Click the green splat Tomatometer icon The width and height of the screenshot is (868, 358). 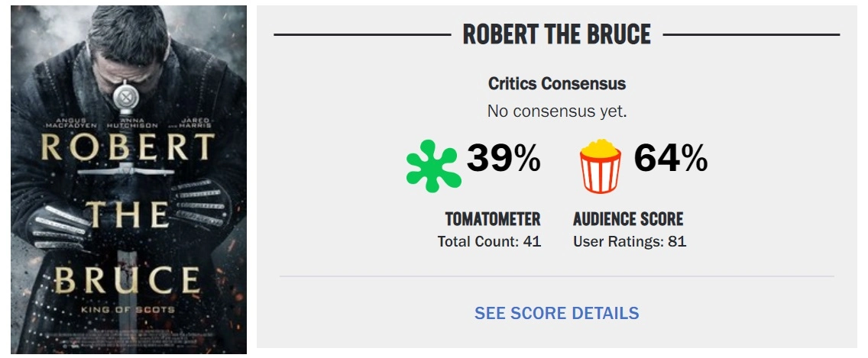433,166
